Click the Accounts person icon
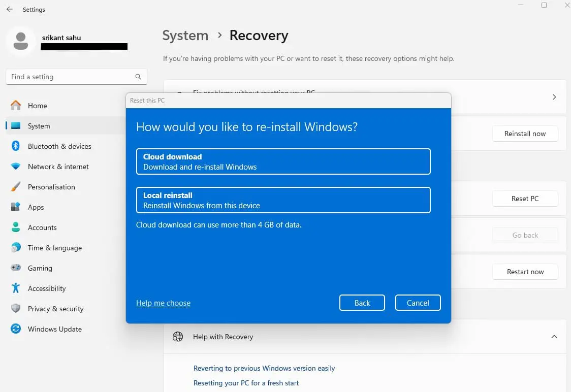Image resolution: width=571 pixels, height=392 pixels. 16,227
